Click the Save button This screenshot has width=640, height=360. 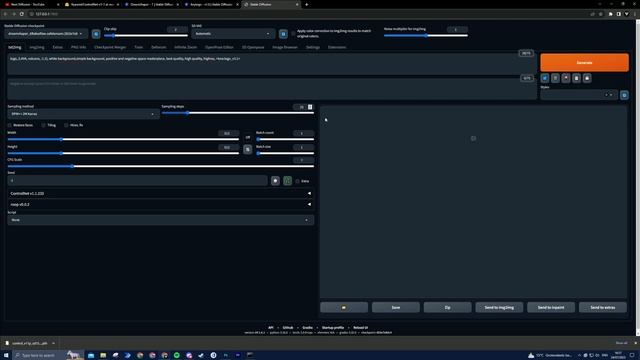[396, 307]
